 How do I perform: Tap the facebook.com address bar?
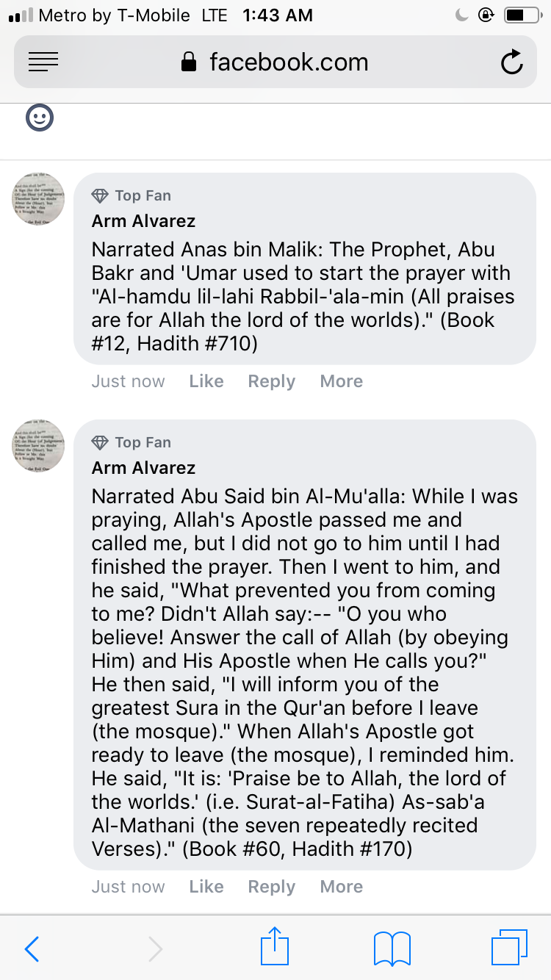click(288, 62)
